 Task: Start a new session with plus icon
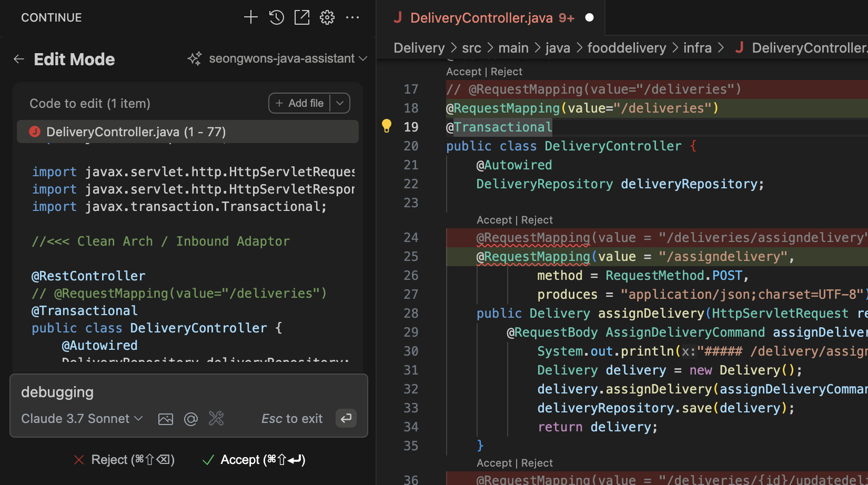pos(251,17)
